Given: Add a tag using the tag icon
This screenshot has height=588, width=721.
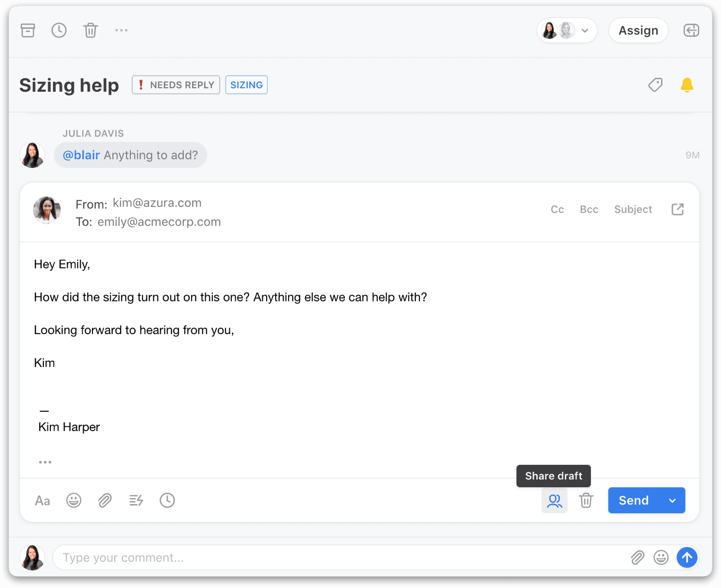Looking at the screenshot, I should (x=655, y=85).
